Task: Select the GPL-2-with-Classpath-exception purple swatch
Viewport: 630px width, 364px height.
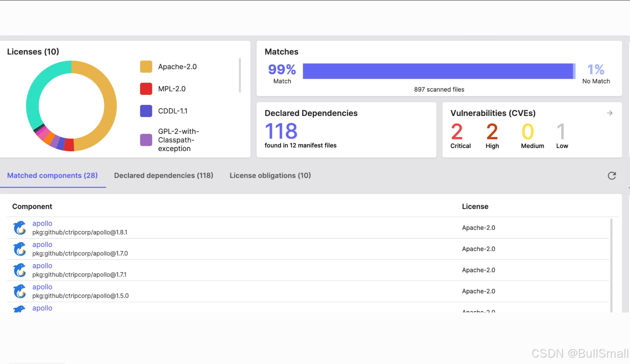Action: point(146,140)
